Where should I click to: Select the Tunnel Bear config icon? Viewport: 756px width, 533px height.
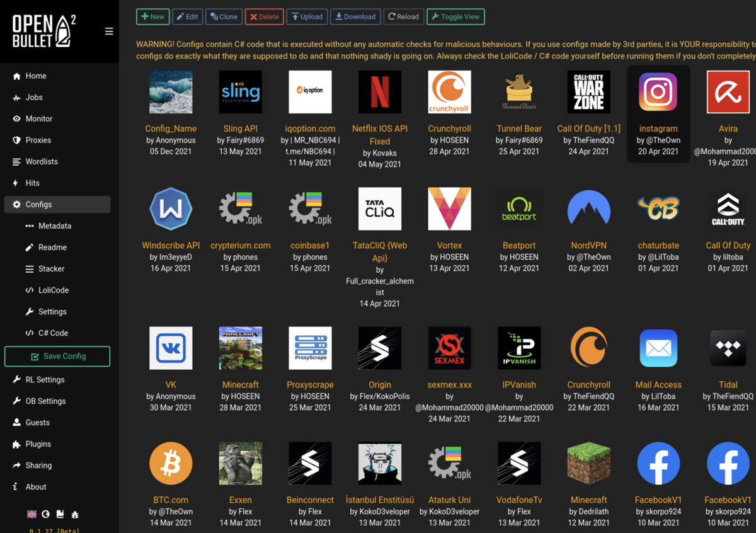[519, 92]
